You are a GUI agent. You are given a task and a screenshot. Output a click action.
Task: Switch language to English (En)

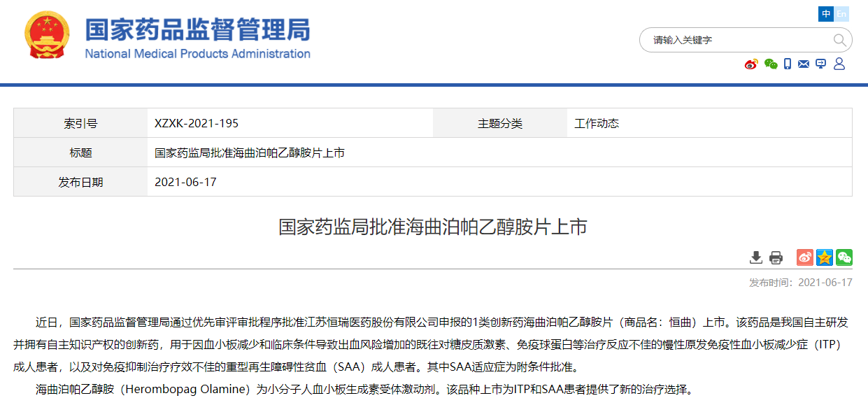[841, 14]
